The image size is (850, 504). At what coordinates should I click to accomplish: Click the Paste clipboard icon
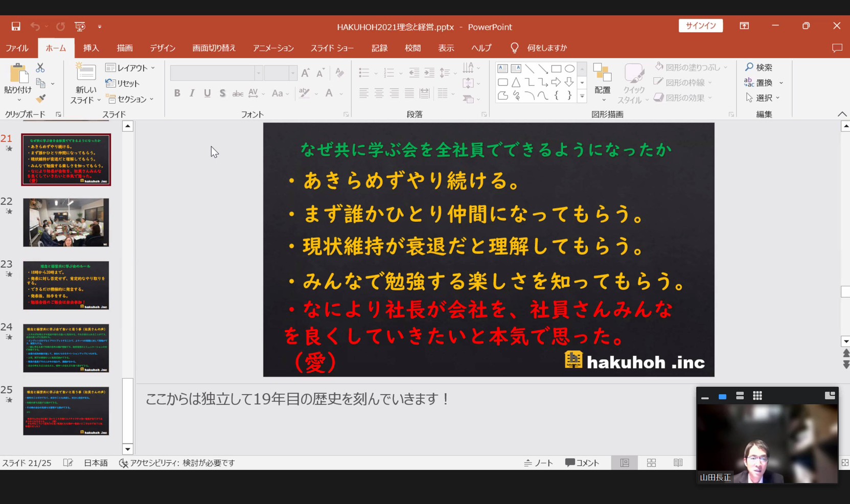click(18, 73)
